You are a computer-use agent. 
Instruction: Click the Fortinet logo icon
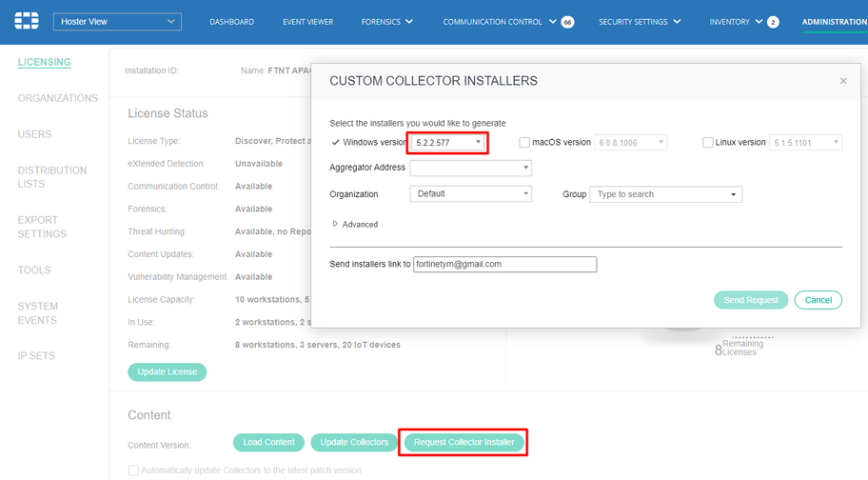[28, 21]
